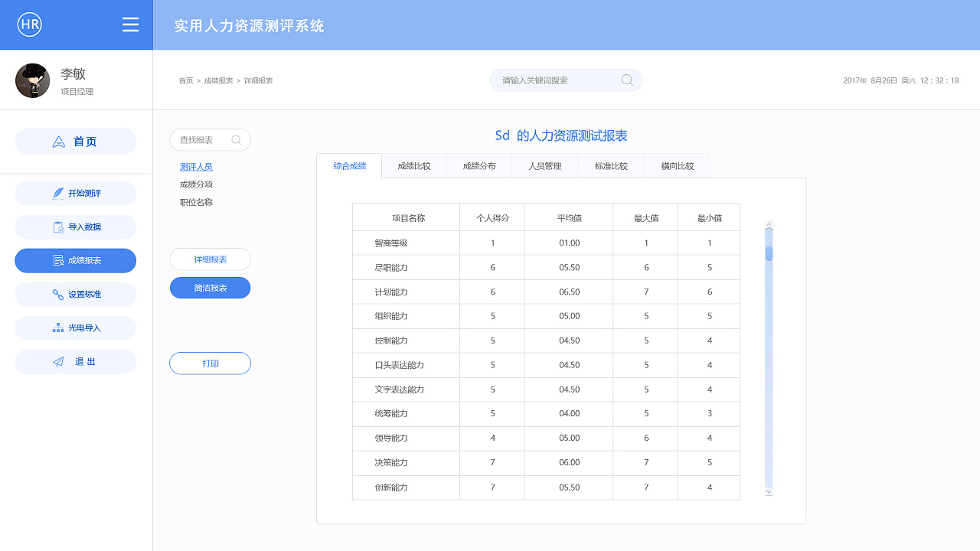Click 首页 in the breadcrumb trail
Image resolution: width=980 pixels, height=551 pixels.
(x=185, y=80)
